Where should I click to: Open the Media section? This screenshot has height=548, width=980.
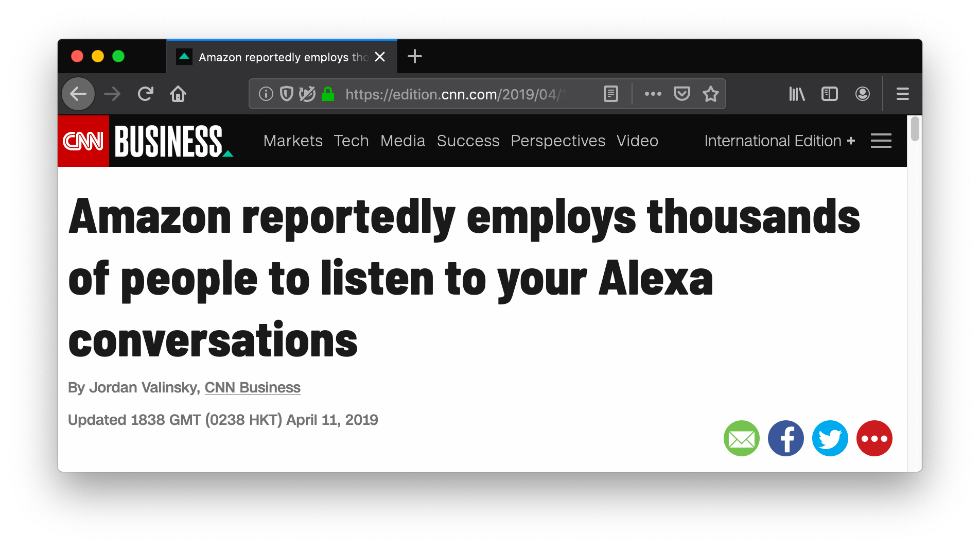pyautogui.click(x=402, y=141)
